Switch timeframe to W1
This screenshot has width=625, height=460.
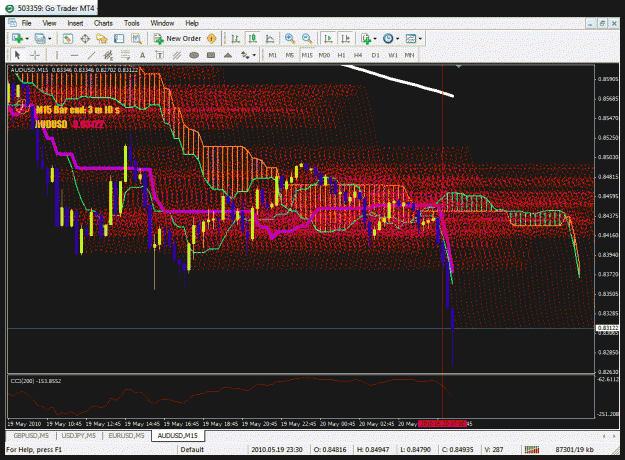(393, 55)
